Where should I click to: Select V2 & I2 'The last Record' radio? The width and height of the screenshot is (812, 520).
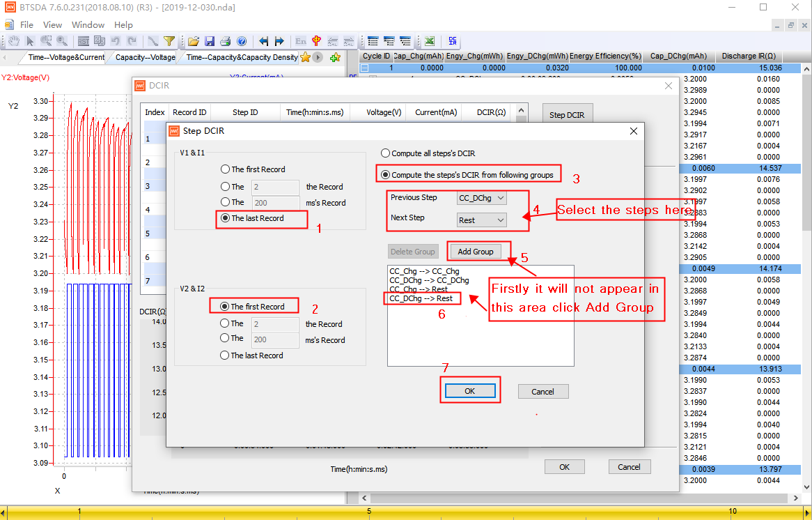coord(225,355)
